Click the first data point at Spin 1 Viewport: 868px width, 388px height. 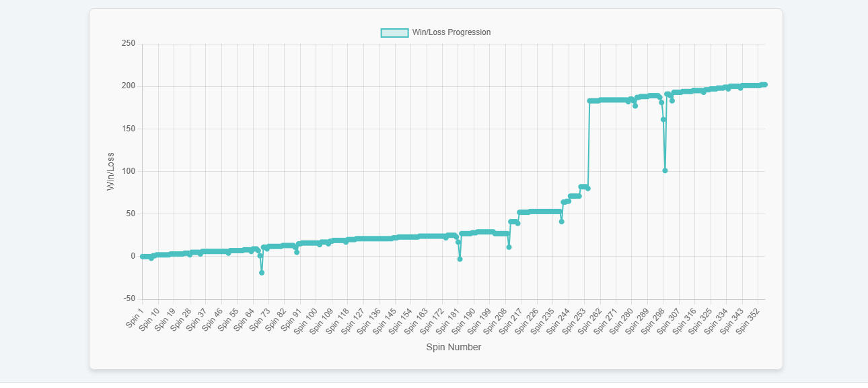click(x=142, y=257)
